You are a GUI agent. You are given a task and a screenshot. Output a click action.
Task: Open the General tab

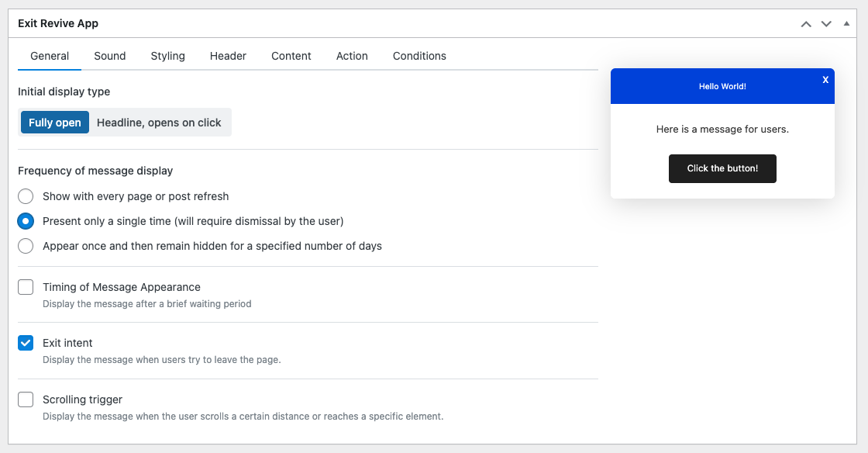click(50, 56)
